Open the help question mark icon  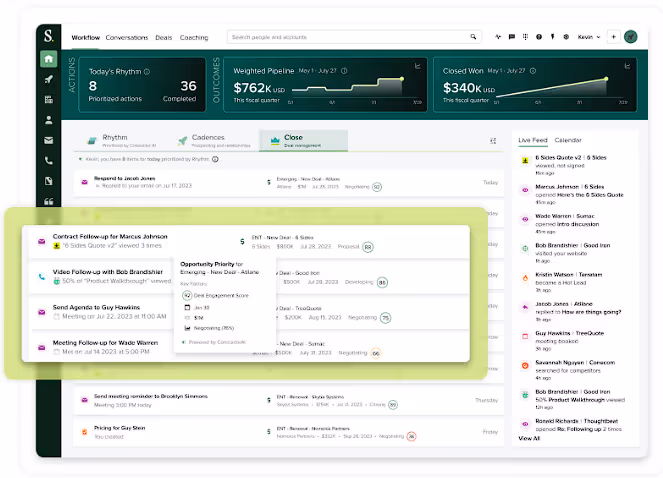pos(539,37)
